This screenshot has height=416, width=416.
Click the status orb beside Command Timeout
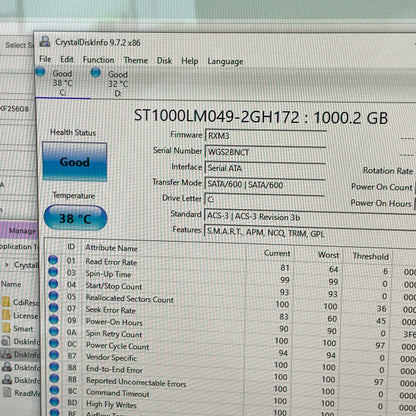(54, 390)
